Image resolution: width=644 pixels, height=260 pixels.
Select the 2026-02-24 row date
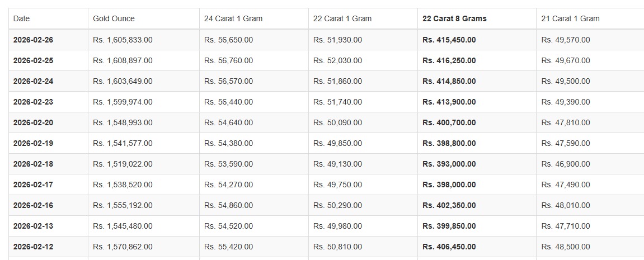pos(33,81)
